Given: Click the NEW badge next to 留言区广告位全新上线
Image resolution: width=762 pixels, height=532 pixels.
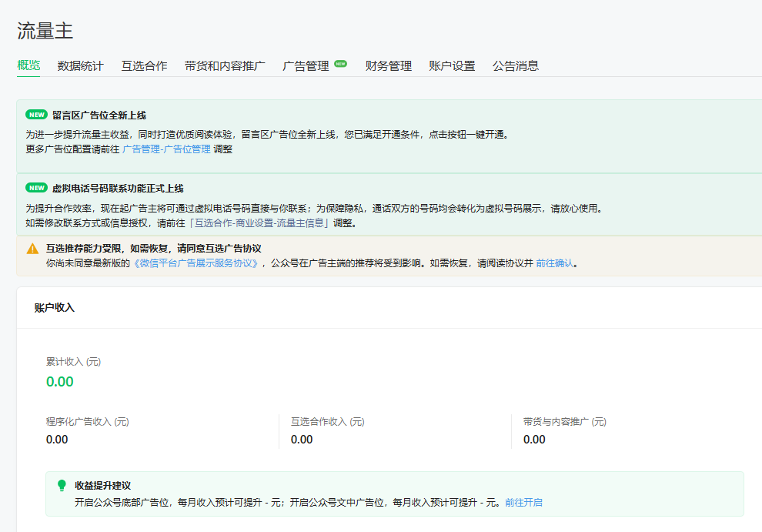Looking at the screenshot, I should (36, 115).
